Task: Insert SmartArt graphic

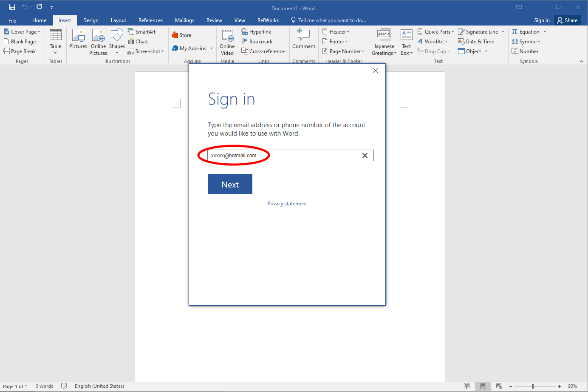Action: [141, 32]
